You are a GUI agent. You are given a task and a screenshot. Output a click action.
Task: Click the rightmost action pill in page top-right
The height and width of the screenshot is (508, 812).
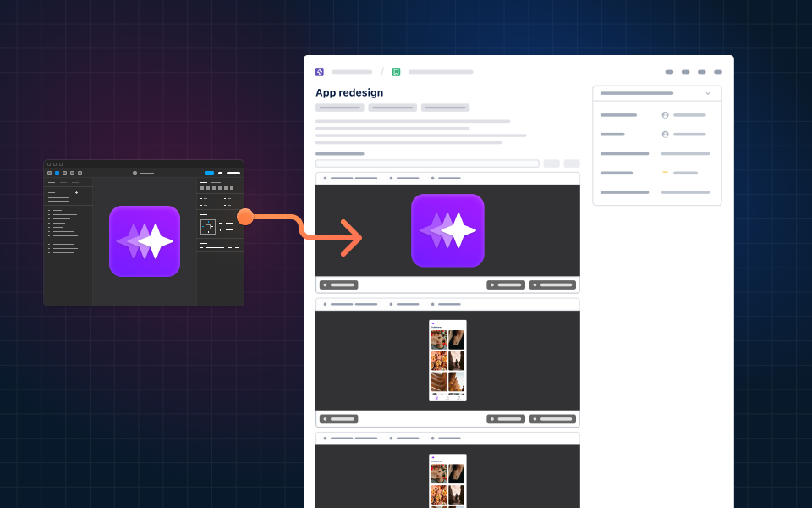pyautogui.click(x=718, y=72)
